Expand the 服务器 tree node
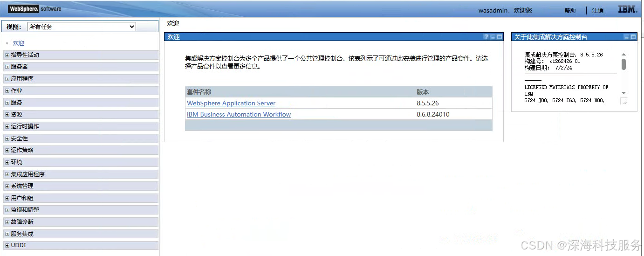Viewport: 644px width, 256px height. (x=7, y=67)
